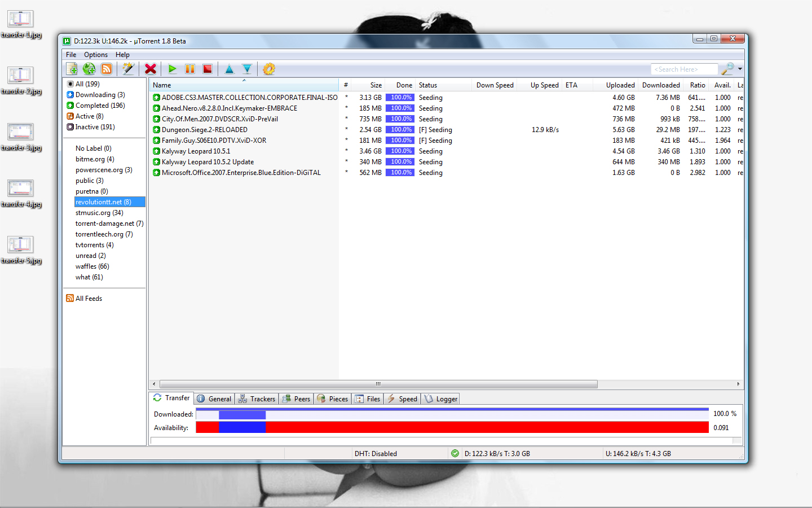Switch to the Speed tab
Image resolution: width=812 pixels, height=508 pixels.
click(x=403, y=399)
